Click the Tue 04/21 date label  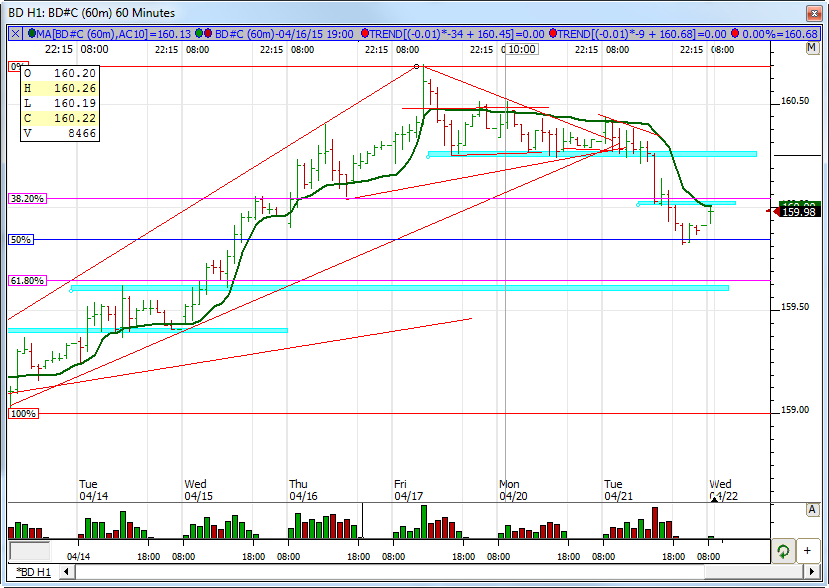click(x=618, y=490)
